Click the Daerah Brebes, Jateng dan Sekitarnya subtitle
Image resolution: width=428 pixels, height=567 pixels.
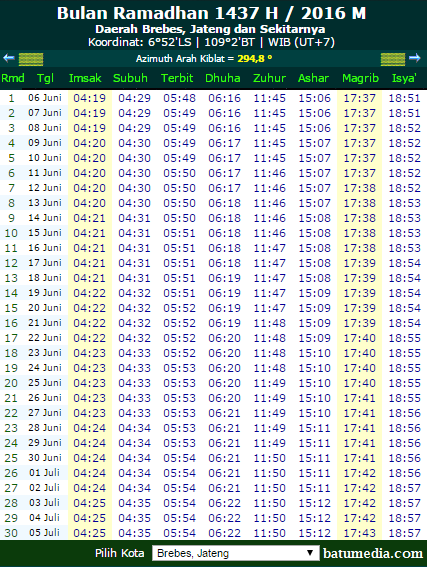point(210,29)
